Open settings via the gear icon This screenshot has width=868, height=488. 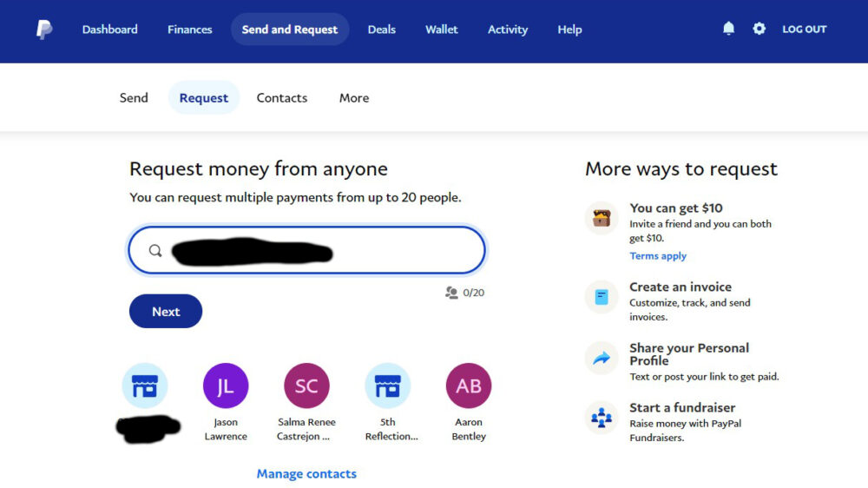pyautogui.click(x=759, y=29)
